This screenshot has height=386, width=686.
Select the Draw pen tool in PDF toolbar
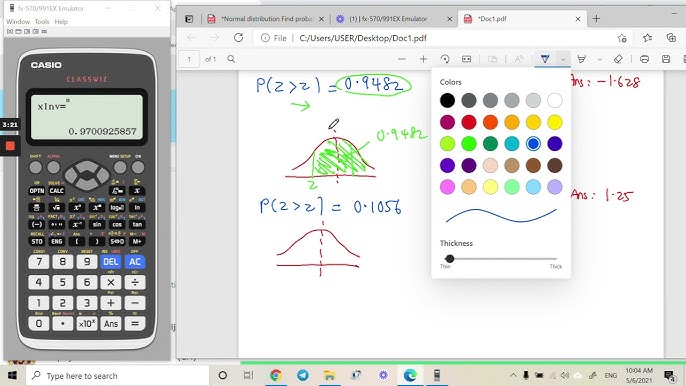click(x=545, y=59)
